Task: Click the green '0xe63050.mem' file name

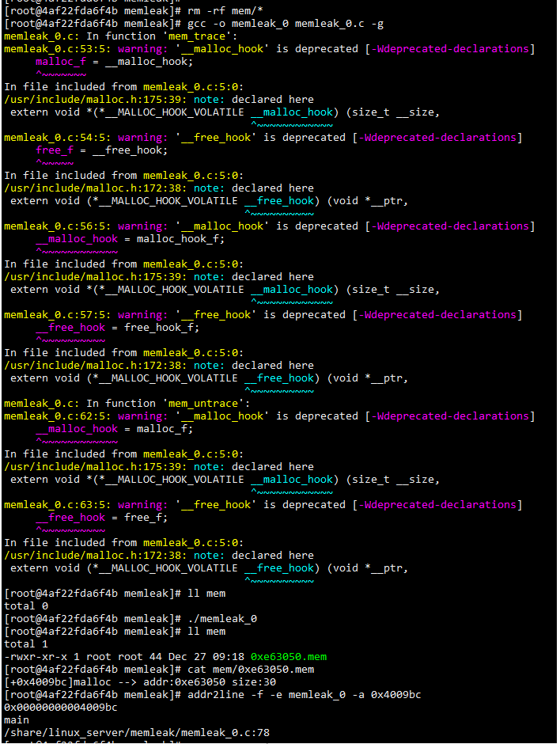Action: click(289, 657)
